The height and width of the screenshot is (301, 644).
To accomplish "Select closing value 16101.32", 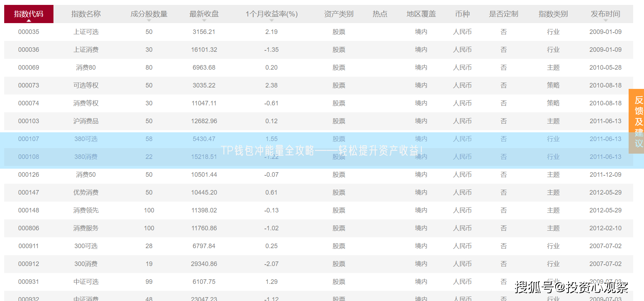I will (204, 50).
